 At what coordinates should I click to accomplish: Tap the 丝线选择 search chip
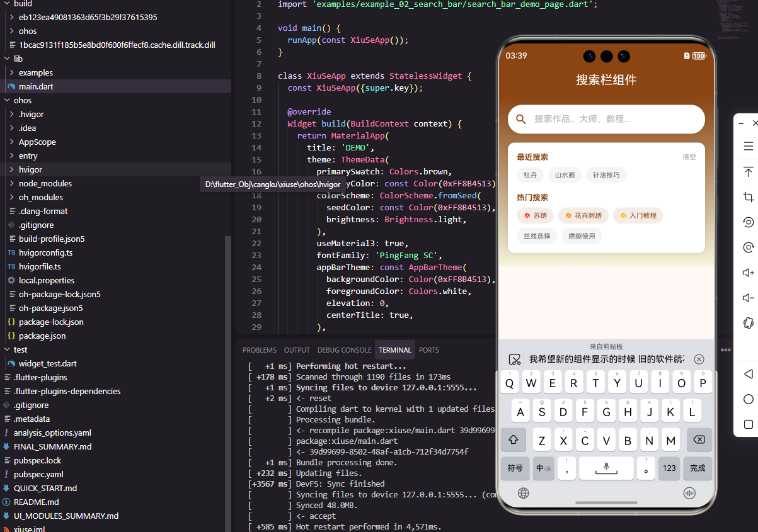[x=537, y=236]
